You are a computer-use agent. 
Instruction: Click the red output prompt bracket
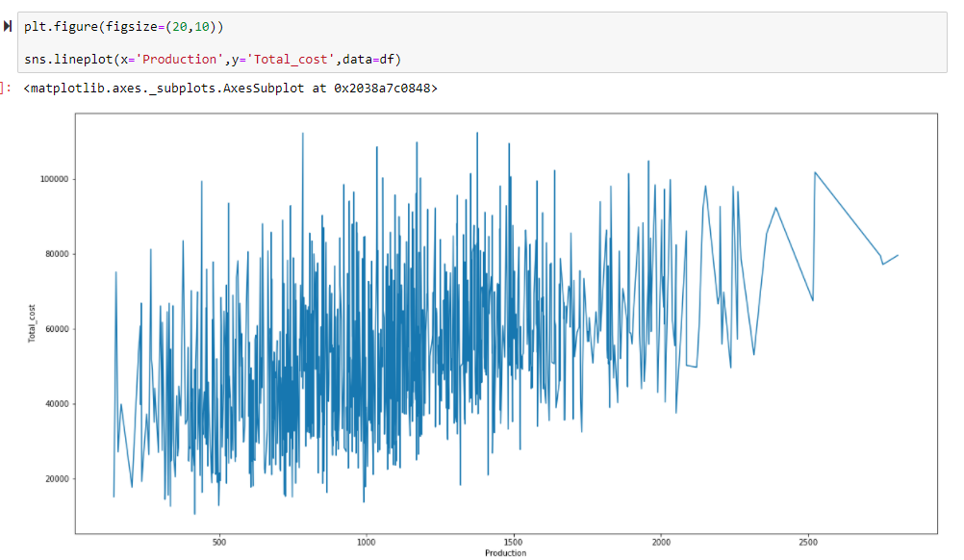(x=6, y=88)
